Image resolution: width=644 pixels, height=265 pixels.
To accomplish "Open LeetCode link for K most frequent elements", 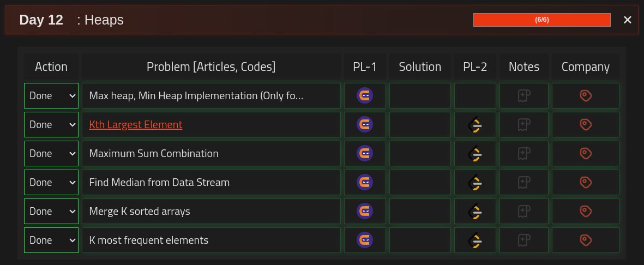I will tap(475, 240).
